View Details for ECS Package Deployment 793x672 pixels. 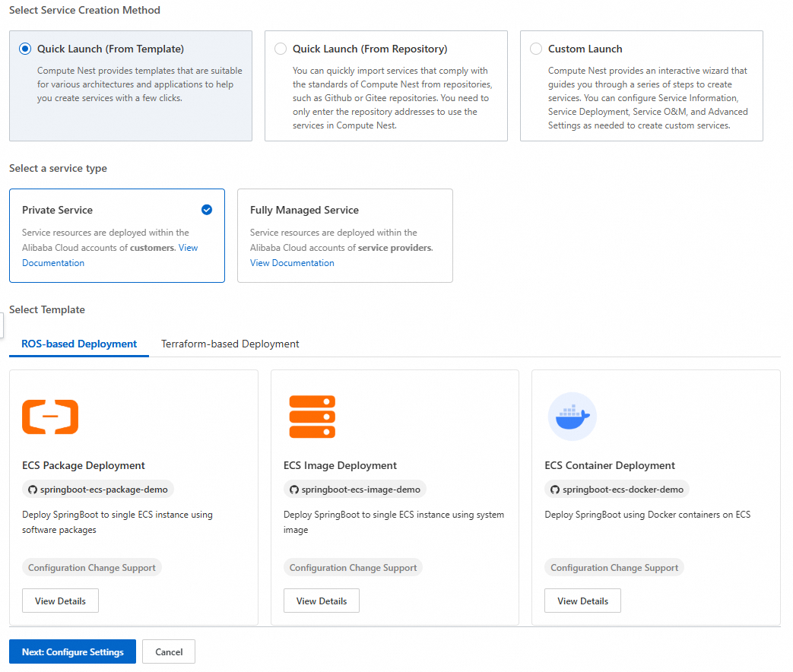(x=60, y=601)
